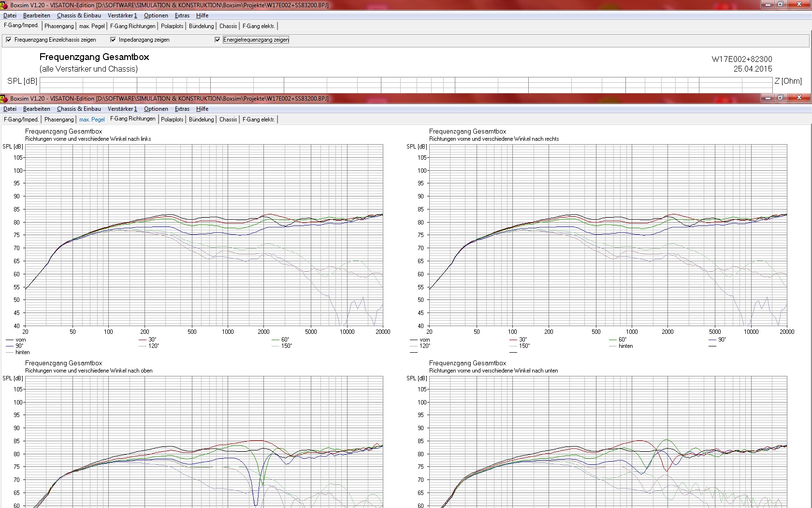The width and height of the screenshot is (812, 508).
Task: Toggle 'Frequenzgang Einzelchassis zeigen' checkbox
Action: 9,40
